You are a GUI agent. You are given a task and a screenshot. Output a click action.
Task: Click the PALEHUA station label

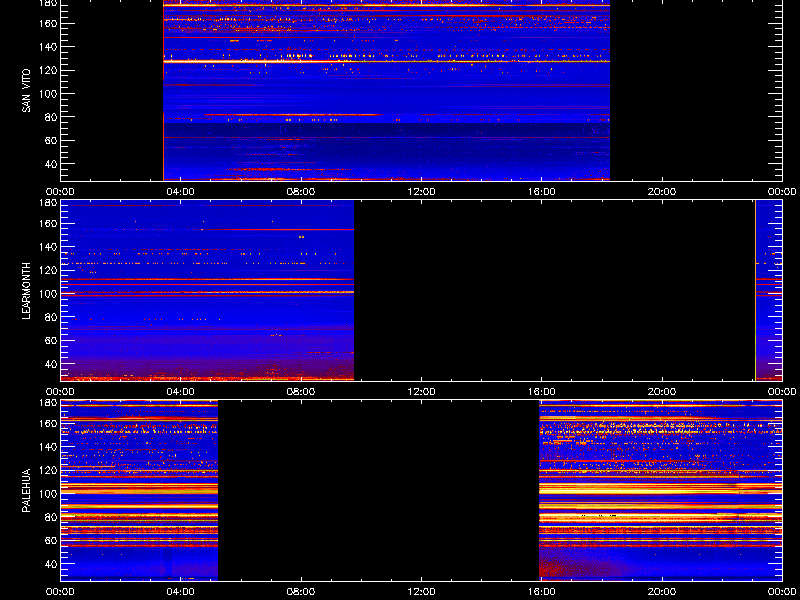point(26,490)
